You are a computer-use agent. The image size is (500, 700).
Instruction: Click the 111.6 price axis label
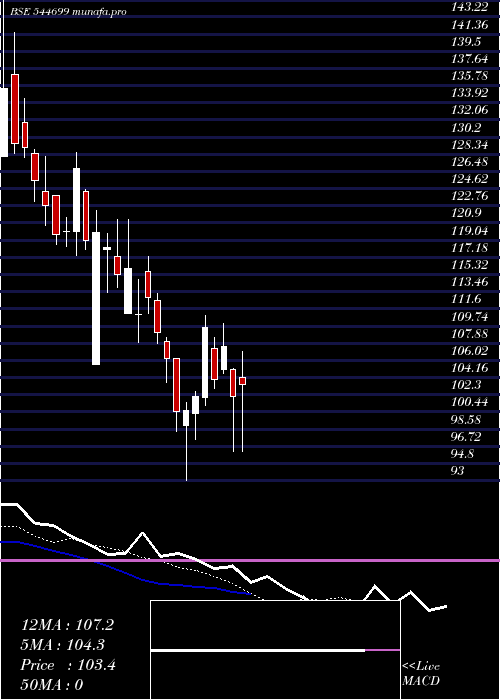[466, 300]
